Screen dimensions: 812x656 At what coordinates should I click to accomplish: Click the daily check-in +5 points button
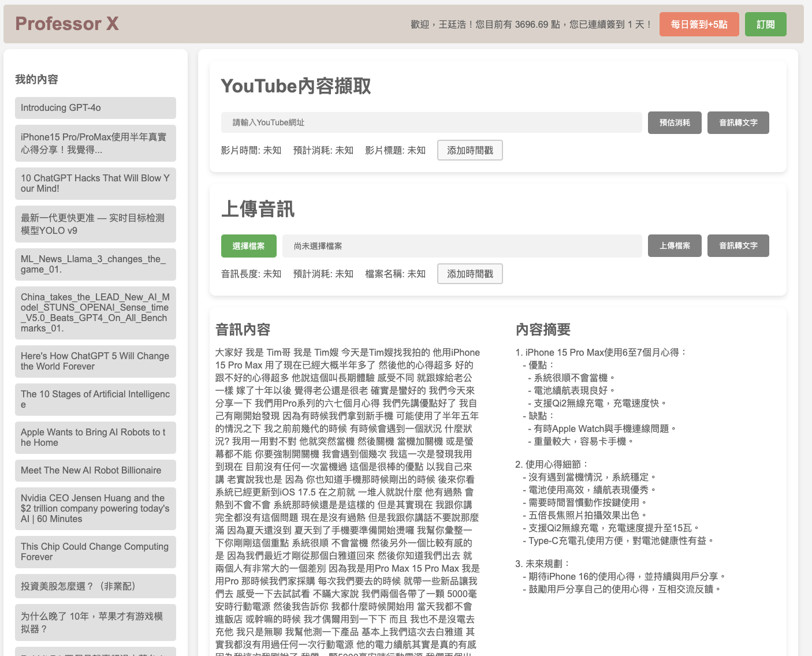(699, 24)
